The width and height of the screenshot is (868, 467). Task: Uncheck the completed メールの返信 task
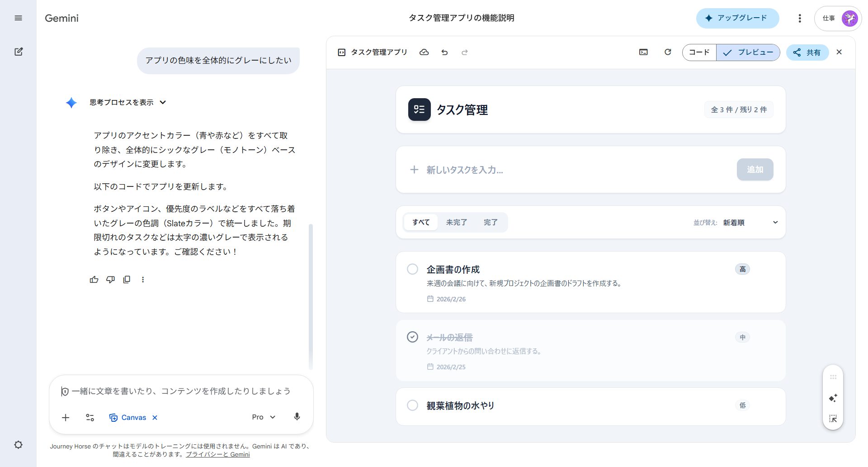[x=412, y=337]
